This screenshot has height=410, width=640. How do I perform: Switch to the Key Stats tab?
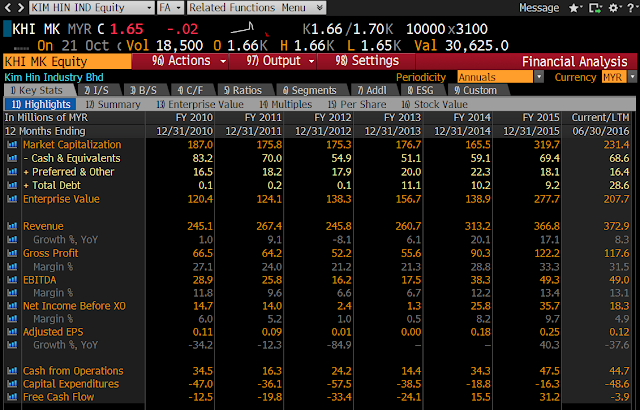[x=40, y=90]
